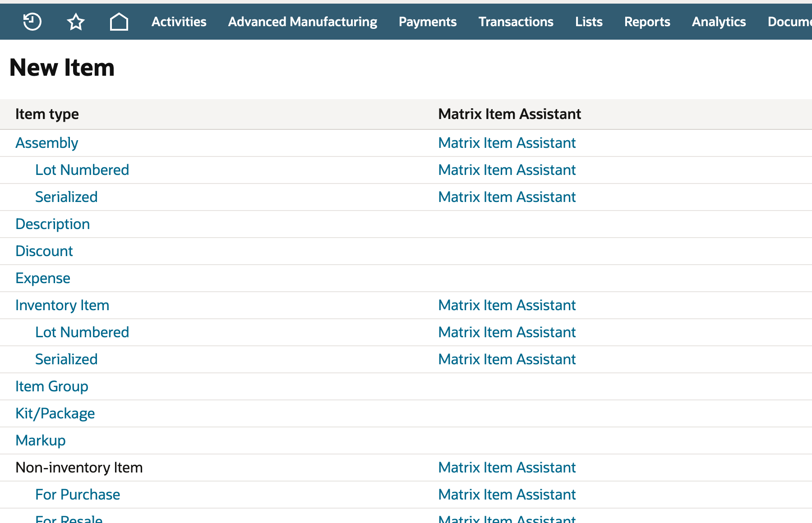This screenshot has height=523, width=812.
Task: Open Matrix Item Assistant for Assembly Serialized
Action: click(507, 197)
